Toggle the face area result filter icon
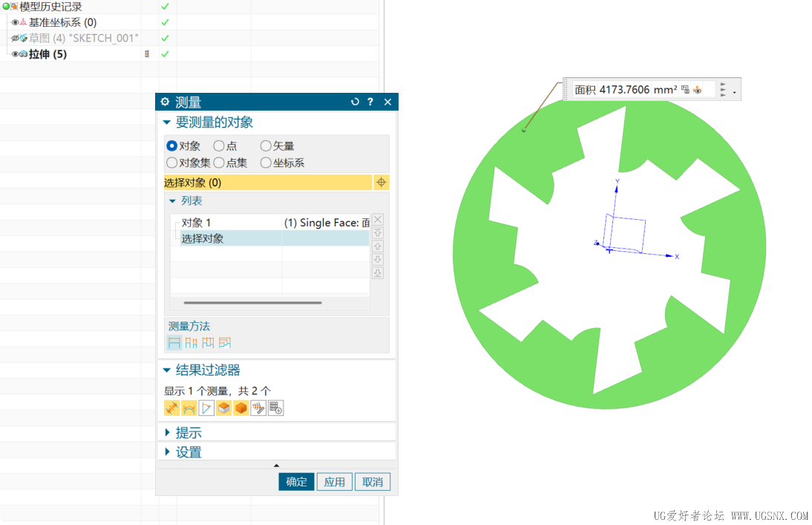 click(223, 408)
